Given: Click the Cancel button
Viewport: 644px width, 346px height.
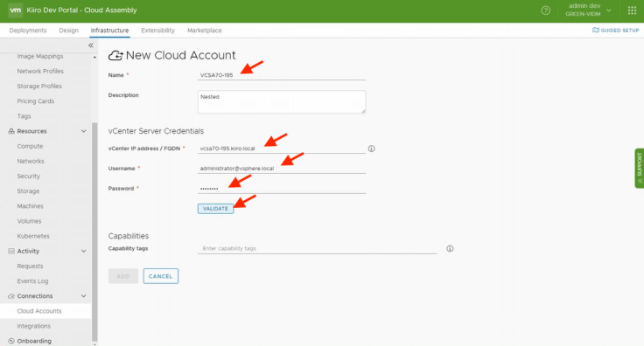Looking at the screenshot, I should [161, 276].
